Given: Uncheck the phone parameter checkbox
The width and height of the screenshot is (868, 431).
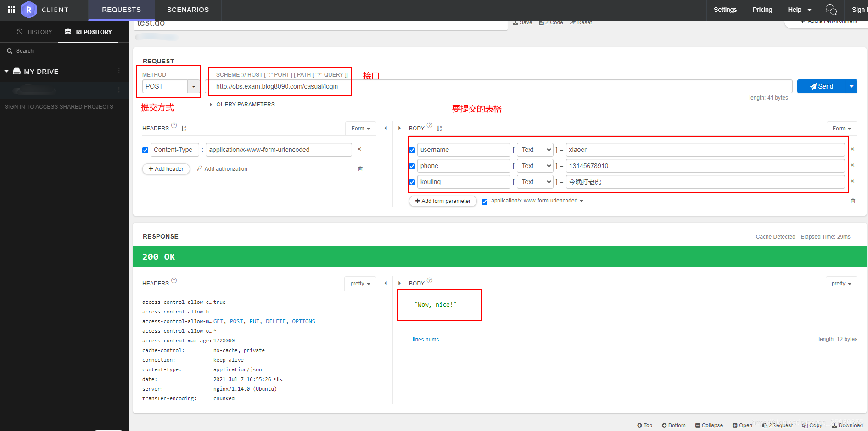Looking at the screenshot, I should coord(412,166).
